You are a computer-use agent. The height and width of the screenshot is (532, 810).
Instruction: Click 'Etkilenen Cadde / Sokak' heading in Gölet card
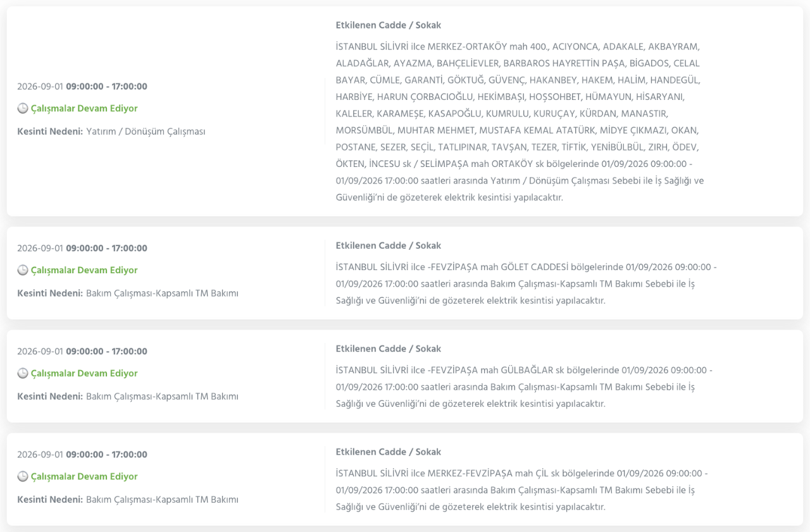tap(389, 245)
